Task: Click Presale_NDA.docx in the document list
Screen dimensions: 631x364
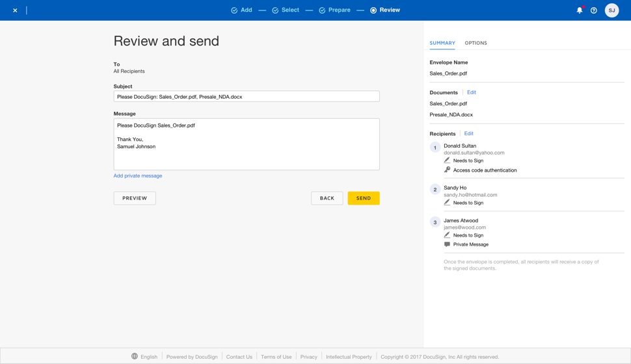Action: tap(451, 114)
